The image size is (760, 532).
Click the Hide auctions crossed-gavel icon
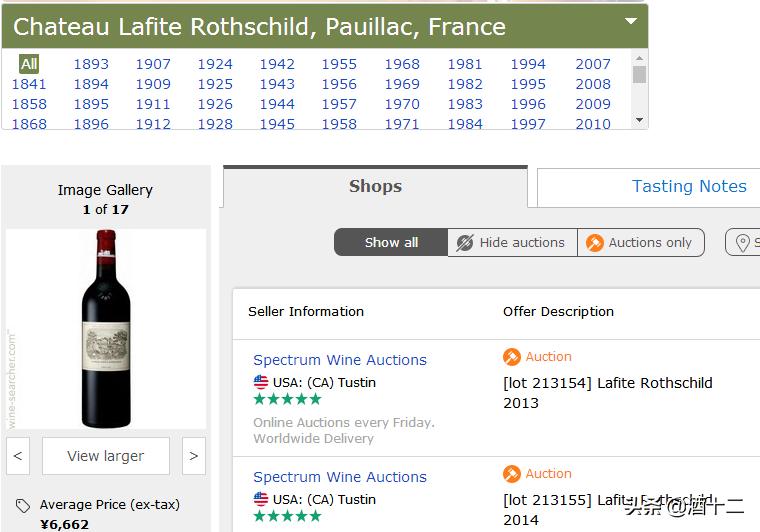464,243
